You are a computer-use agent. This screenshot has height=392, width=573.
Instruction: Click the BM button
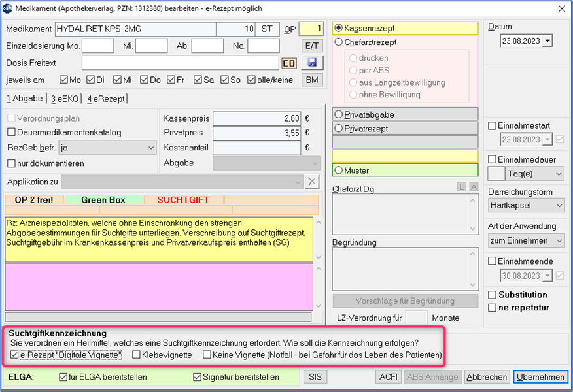[x=312, y=80]
